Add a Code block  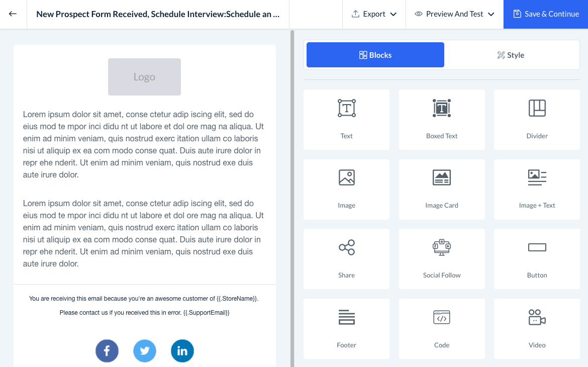(442, 328)
